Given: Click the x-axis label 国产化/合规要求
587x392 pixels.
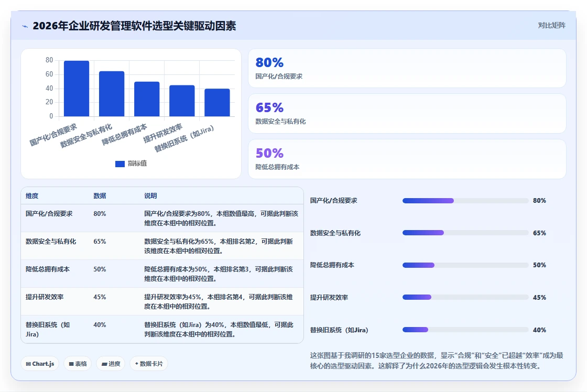Looking at the screenshot, I should (x=53, y=135).
